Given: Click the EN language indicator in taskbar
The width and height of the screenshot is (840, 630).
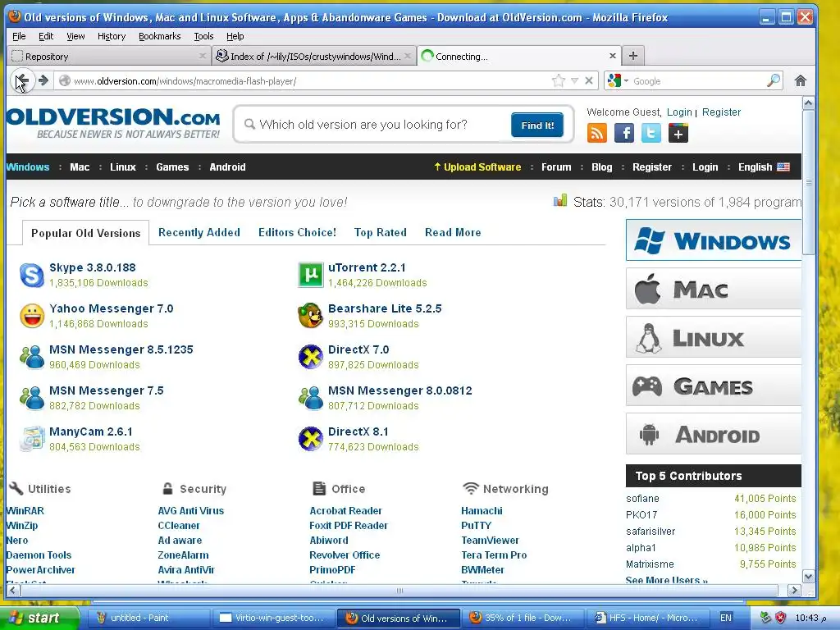Looking at the screenshot, I should click(726, 618).
